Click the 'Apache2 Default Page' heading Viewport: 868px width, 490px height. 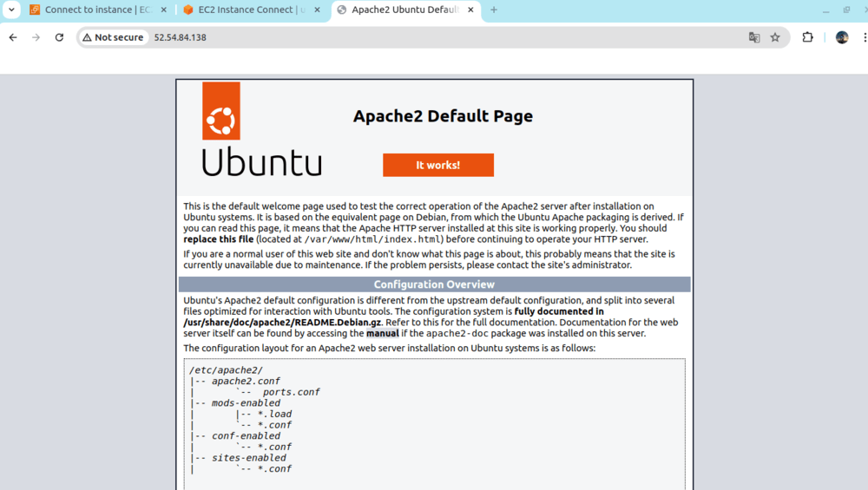[443, 115]
